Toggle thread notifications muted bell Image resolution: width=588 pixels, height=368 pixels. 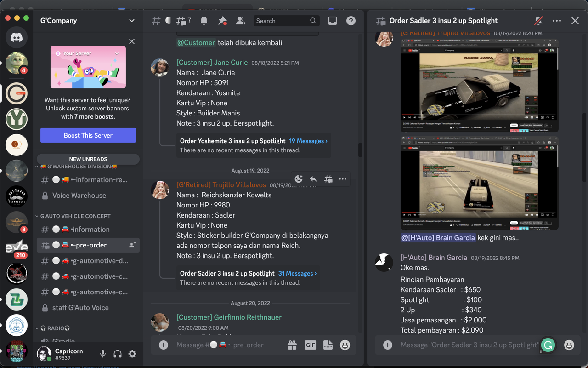click(x=538, y=21)
